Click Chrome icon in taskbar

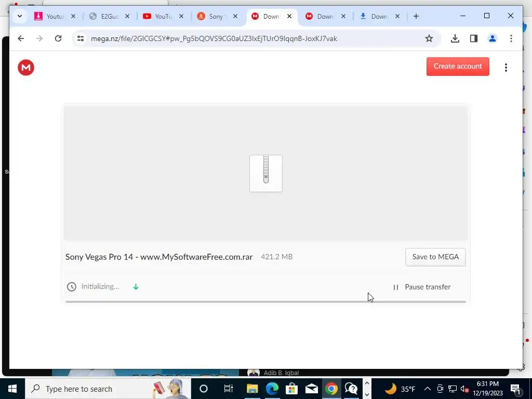[331, 389]
